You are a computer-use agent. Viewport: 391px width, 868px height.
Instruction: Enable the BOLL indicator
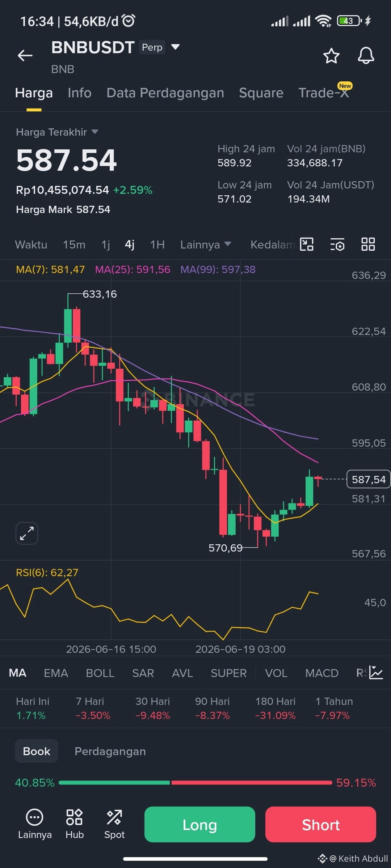click(100, 673)
